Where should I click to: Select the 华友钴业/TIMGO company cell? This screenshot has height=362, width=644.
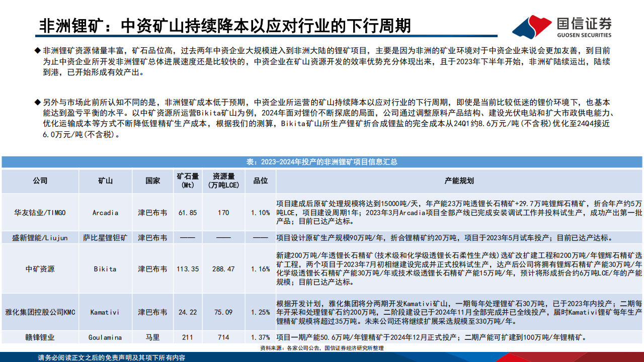coord(40,213)
